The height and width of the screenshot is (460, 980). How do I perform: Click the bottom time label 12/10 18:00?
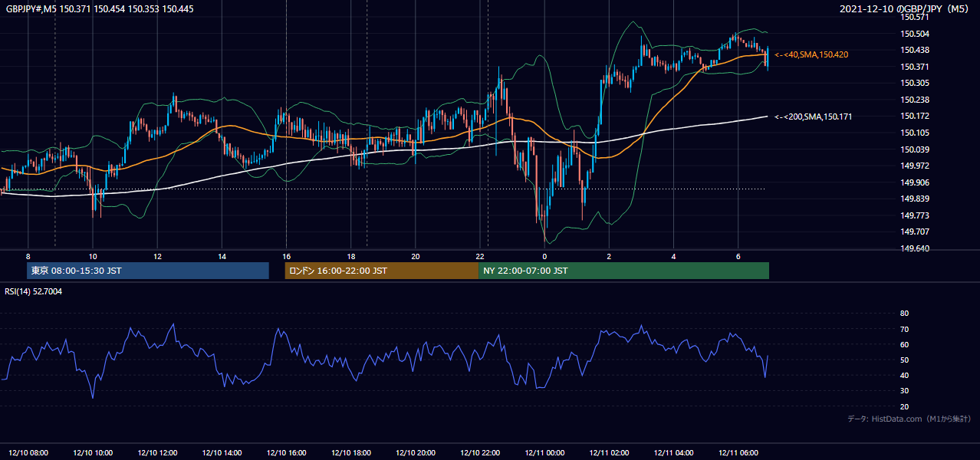pos(351,453)
